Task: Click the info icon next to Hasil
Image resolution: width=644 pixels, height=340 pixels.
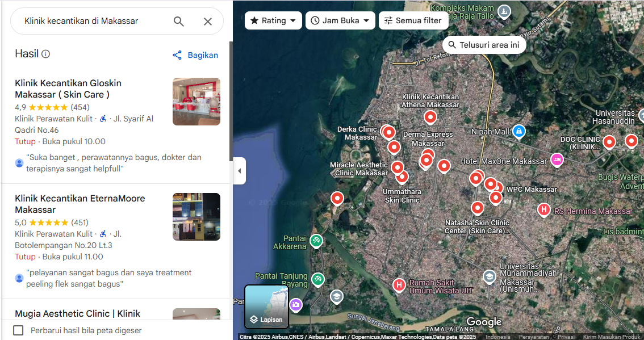Action: pos(46,54)
